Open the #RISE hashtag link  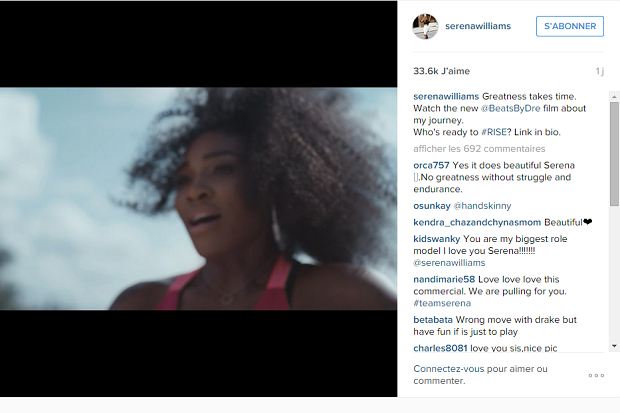[x=494, y=132]
